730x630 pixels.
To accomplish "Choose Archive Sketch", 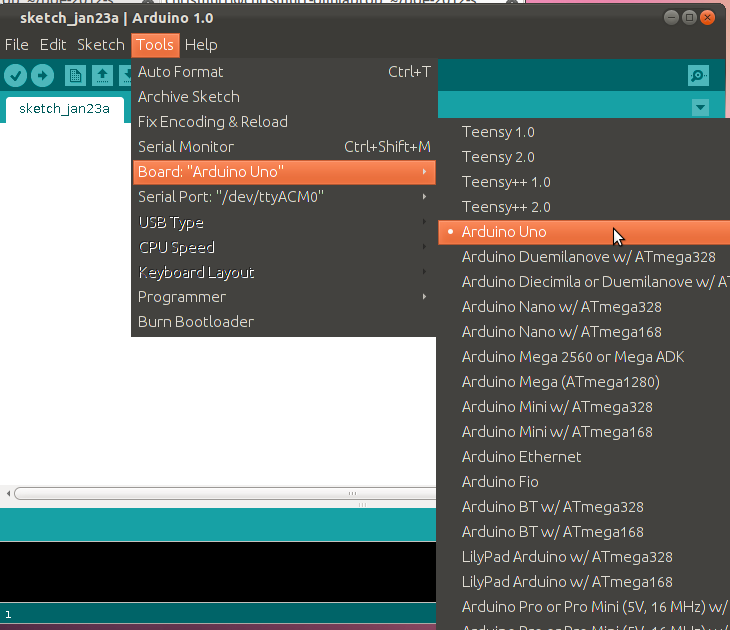I will point(284,97).
